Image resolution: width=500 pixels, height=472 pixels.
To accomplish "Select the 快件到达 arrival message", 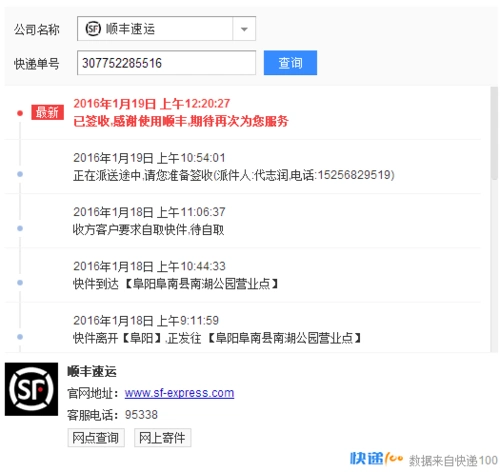I will coord(176,284).
